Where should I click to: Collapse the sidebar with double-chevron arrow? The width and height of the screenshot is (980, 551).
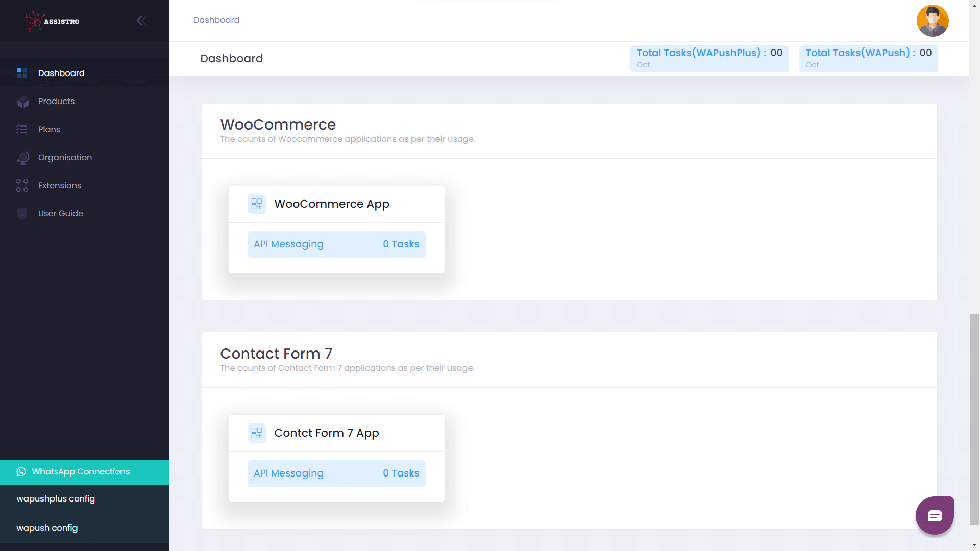(x=142, y=20)
